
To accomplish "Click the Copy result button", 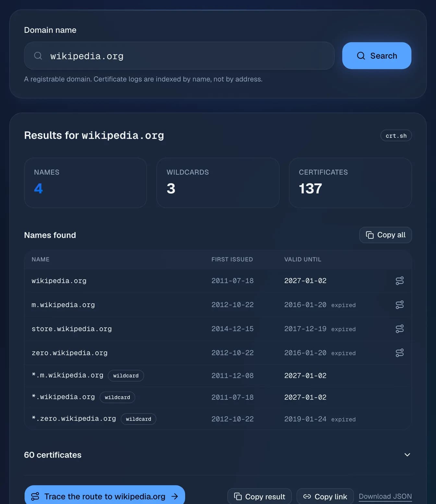I will coord(260,497).
